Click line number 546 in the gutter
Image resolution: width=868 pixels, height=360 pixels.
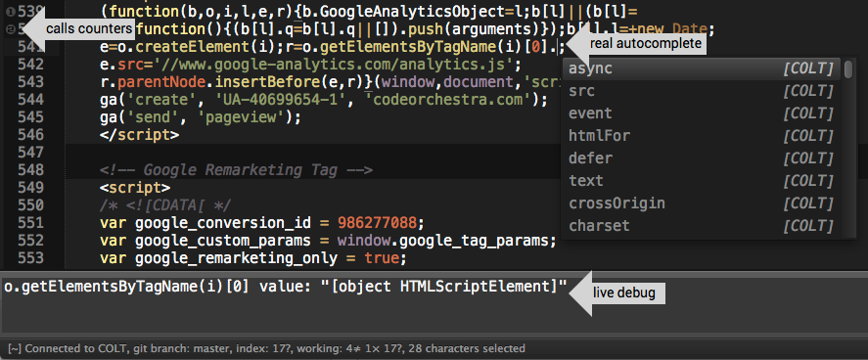point(30,134)
